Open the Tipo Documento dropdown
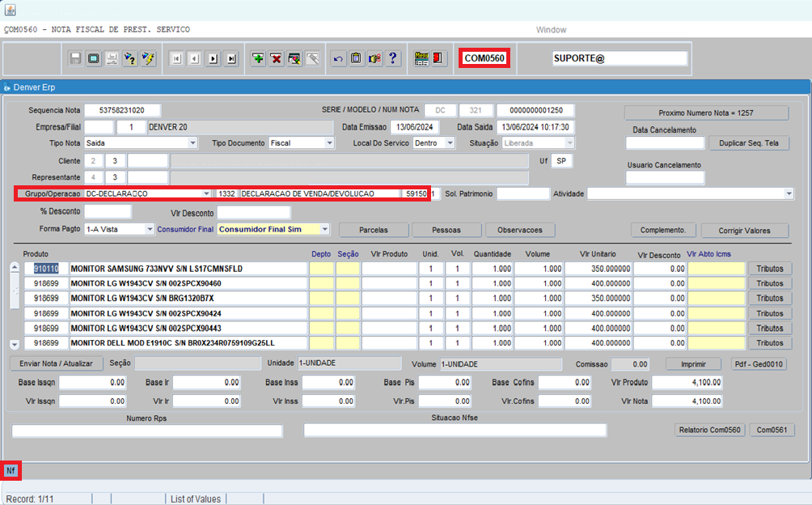Viewport: 812px width, 505px height. click(x=329, y=143)
